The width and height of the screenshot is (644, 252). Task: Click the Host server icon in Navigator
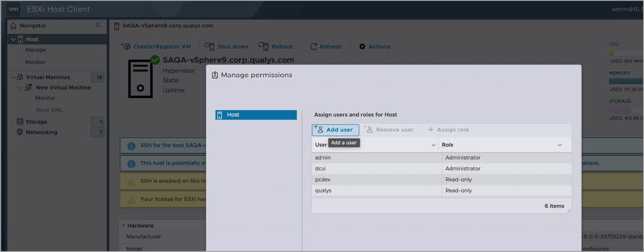20,39
